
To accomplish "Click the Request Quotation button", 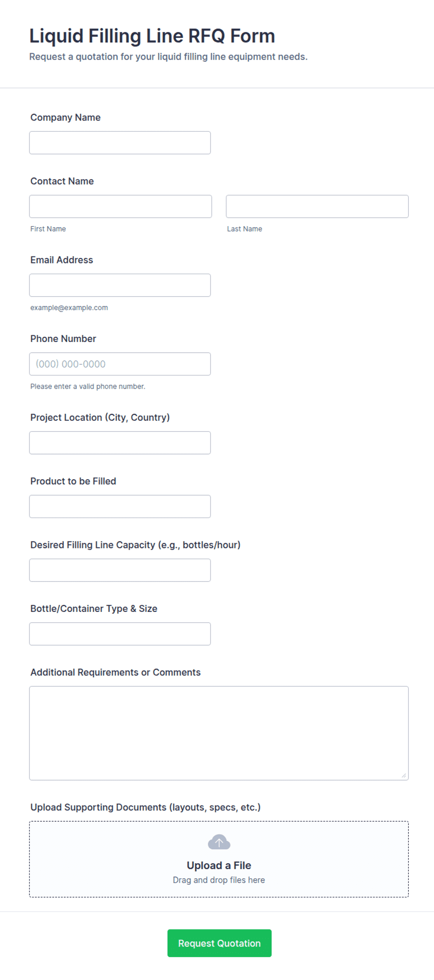I will point(219,943).
